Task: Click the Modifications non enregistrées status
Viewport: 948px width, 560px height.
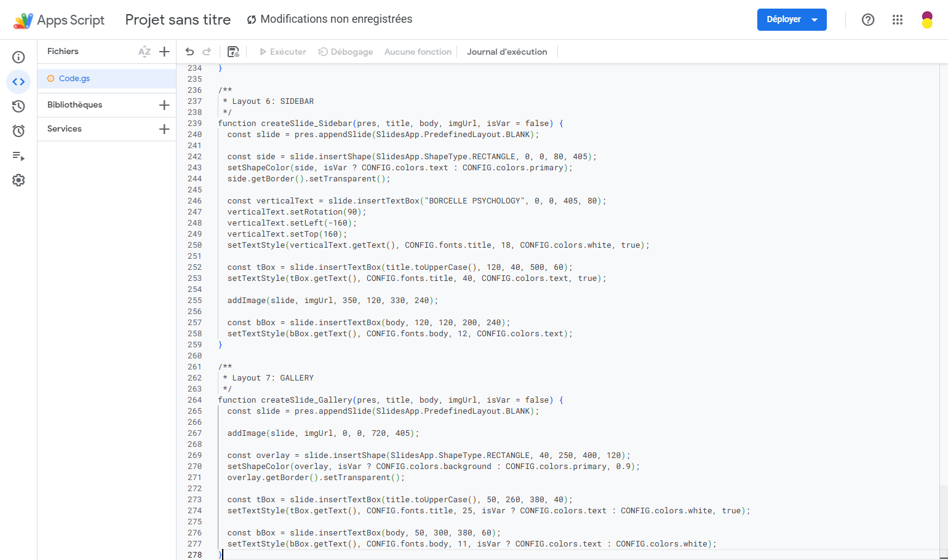Action: click(330, 20)
